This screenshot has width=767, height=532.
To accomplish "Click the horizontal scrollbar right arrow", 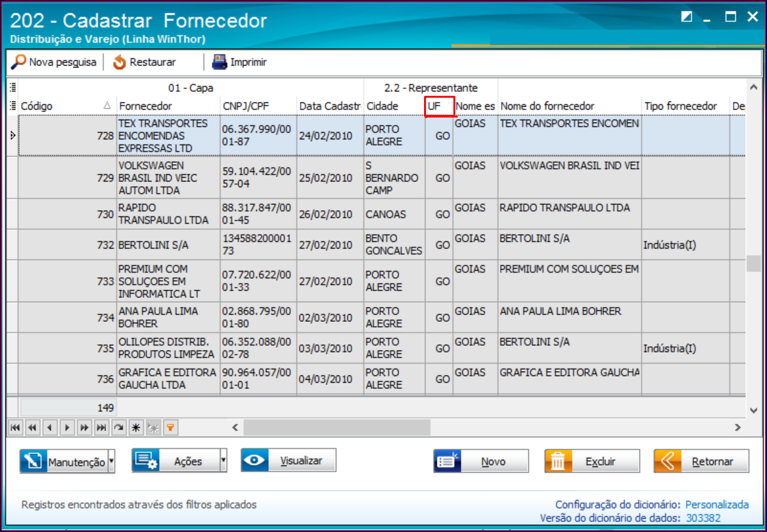I will [738, 427].
